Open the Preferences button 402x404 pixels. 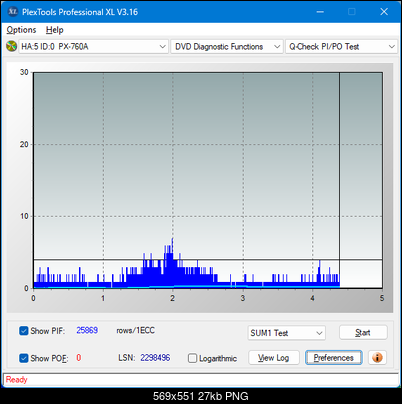pos(334,358)
